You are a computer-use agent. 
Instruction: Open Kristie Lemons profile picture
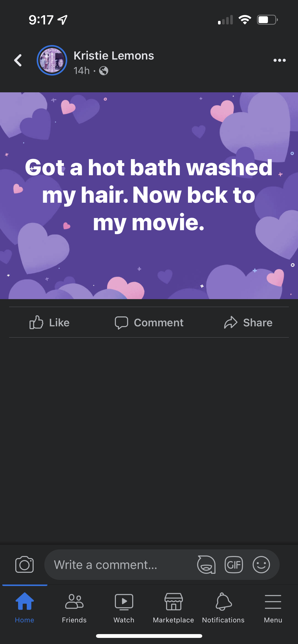pyautogui.click(x=52, y=60)
